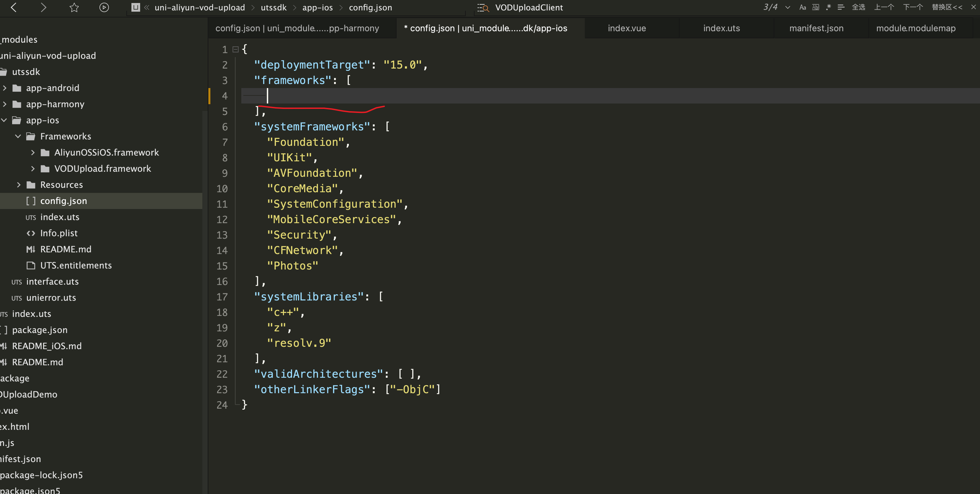Image resolution: width=980 pixels, height=494 pixels.
Task: Open unierror.uts in the file tree
Action: point(51,298)
